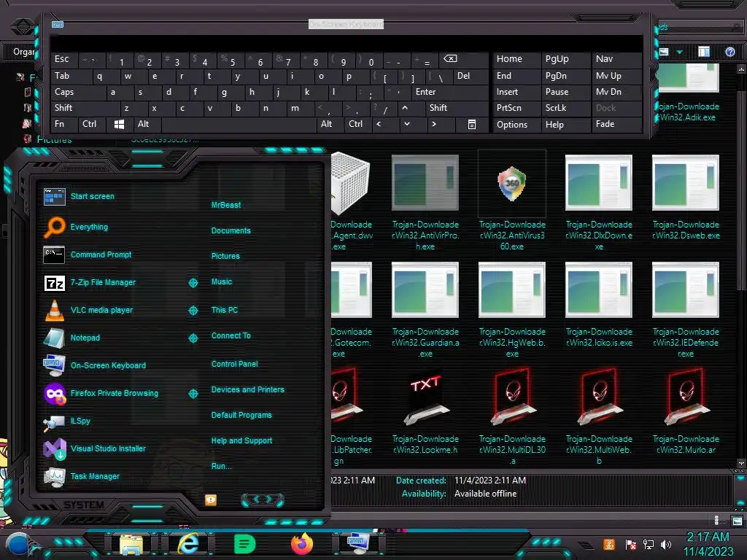Click the context menu key on keyboard
The width and height of the screenshot is (747, 560).
[x=472, y=124]
